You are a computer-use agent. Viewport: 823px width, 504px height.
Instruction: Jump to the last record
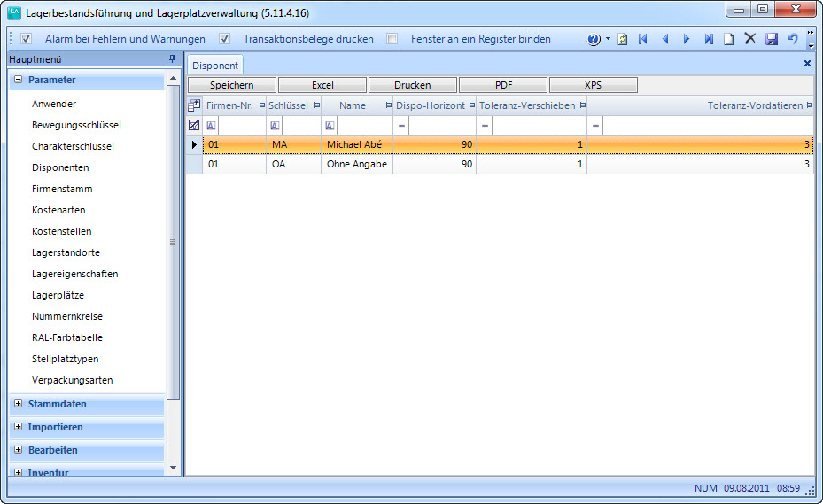point(709,39)
